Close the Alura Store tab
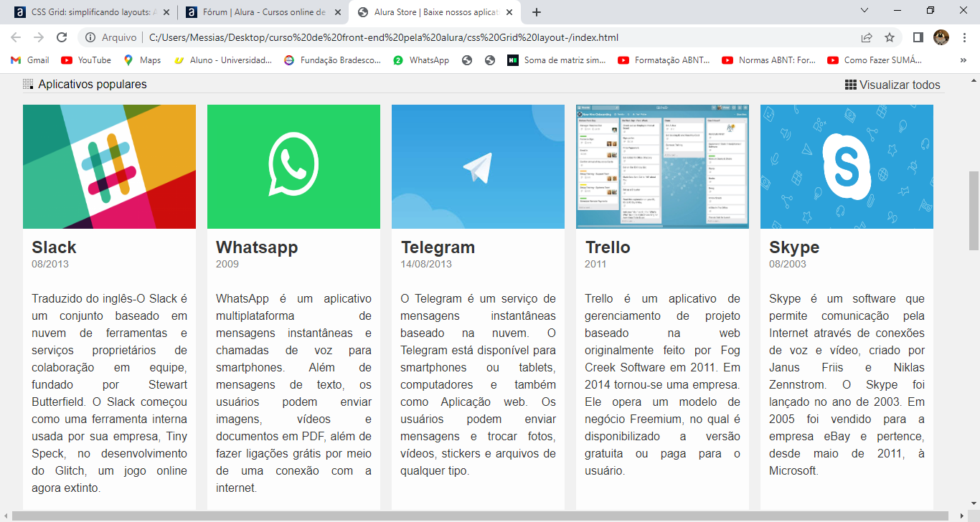The height and width of the screenshot is (522, 980). click(509, 12)
